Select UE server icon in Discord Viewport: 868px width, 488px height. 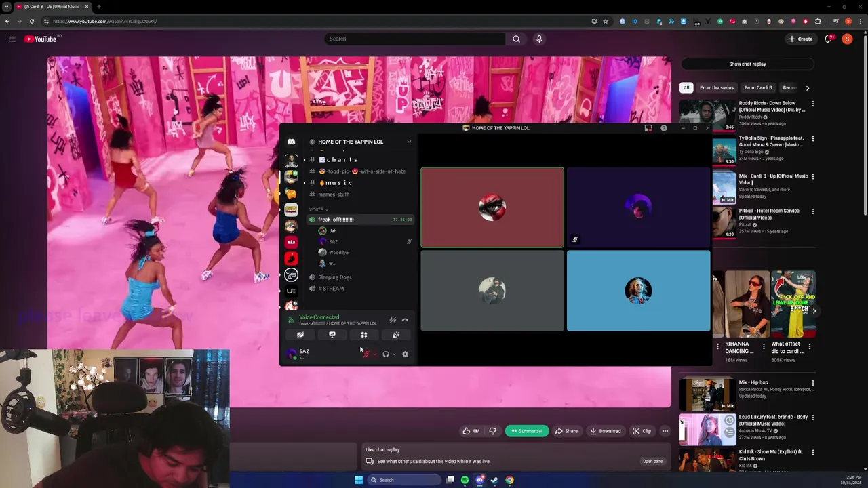(x=291, y=291)
